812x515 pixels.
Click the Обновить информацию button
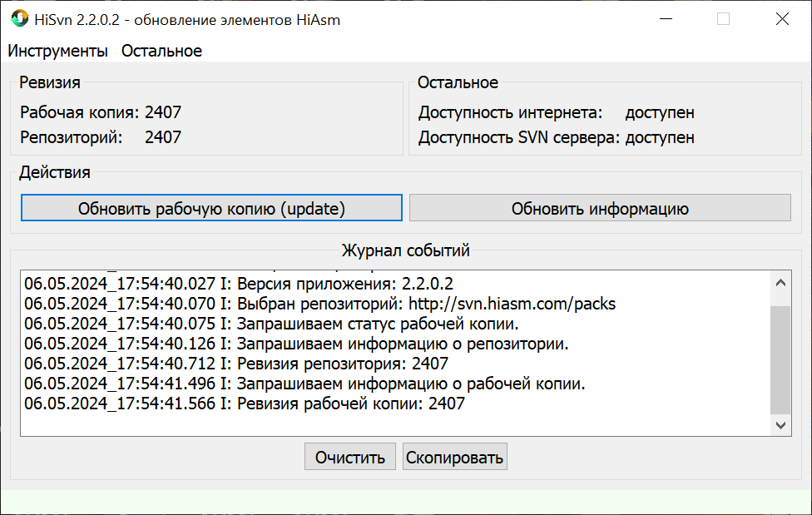coord(600,208)
